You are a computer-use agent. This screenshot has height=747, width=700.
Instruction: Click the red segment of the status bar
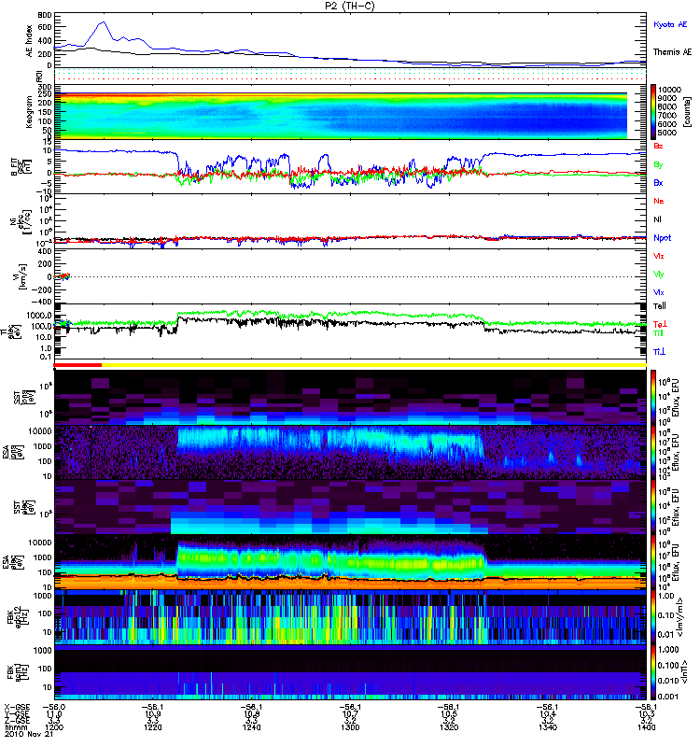[x=77, y=365]
